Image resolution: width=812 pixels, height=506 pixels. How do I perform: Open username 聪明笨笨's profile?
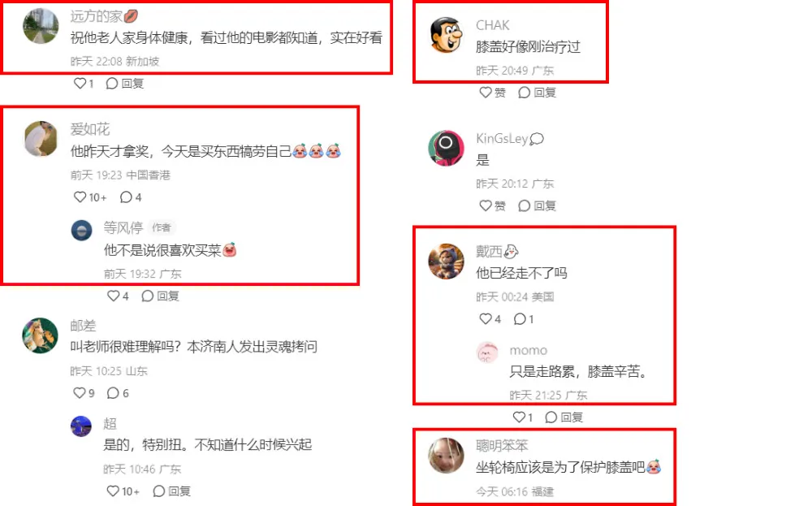pyautogui.click(x=502, y=445)
